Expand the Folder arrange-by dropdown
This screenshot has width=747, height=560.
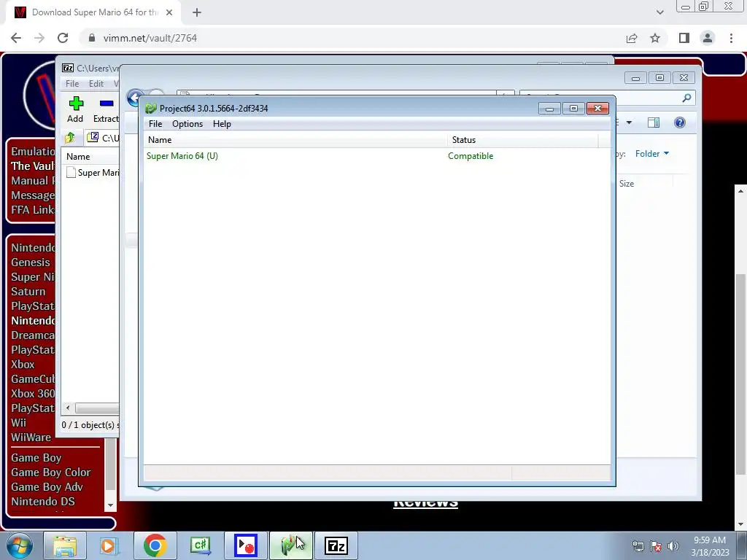pos(651,154)
